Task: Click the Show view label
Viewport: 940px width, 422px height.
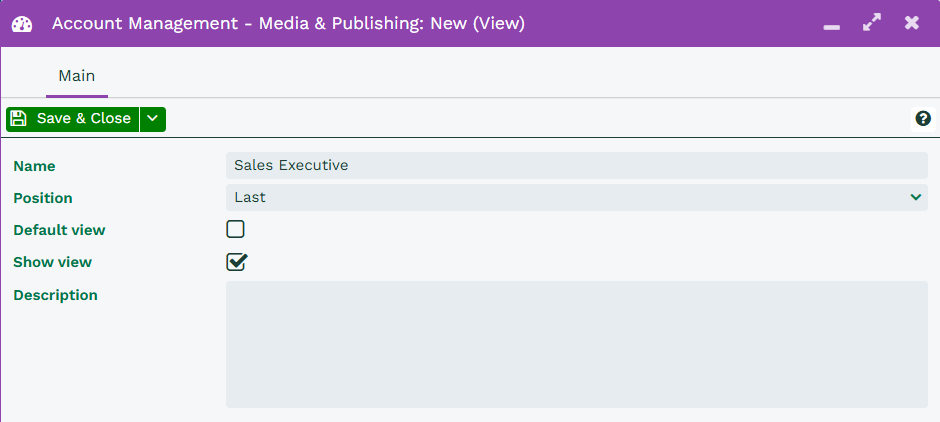Action: pyautogui.click(x=52, y=262)
